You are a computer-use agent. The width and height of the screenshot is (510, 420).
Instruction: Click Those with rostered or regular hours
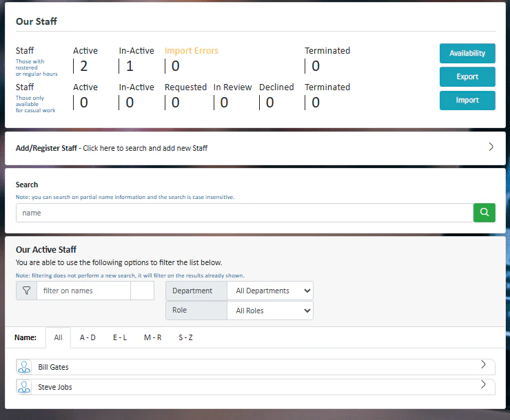[x=37, y=67]
